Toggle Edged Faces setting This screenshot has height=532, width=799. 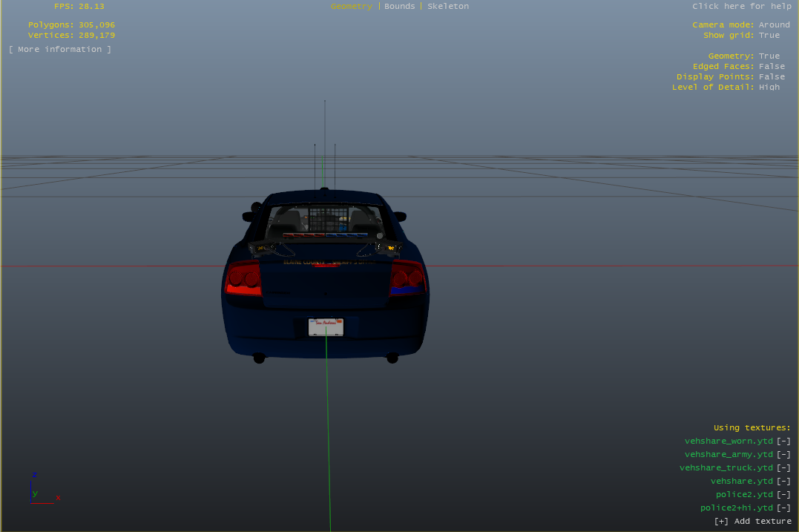(772, 66)
